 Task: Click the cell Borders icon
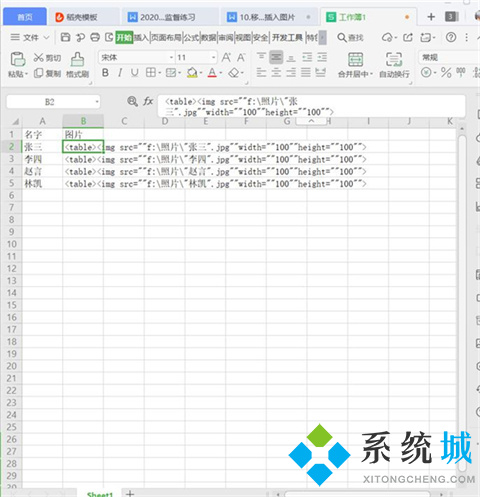pos(151,72)
